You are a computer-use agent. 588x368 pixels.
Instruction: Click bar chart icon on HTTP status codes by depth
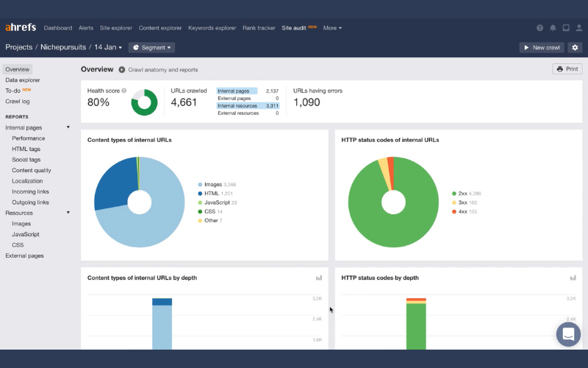pos(573,278)
